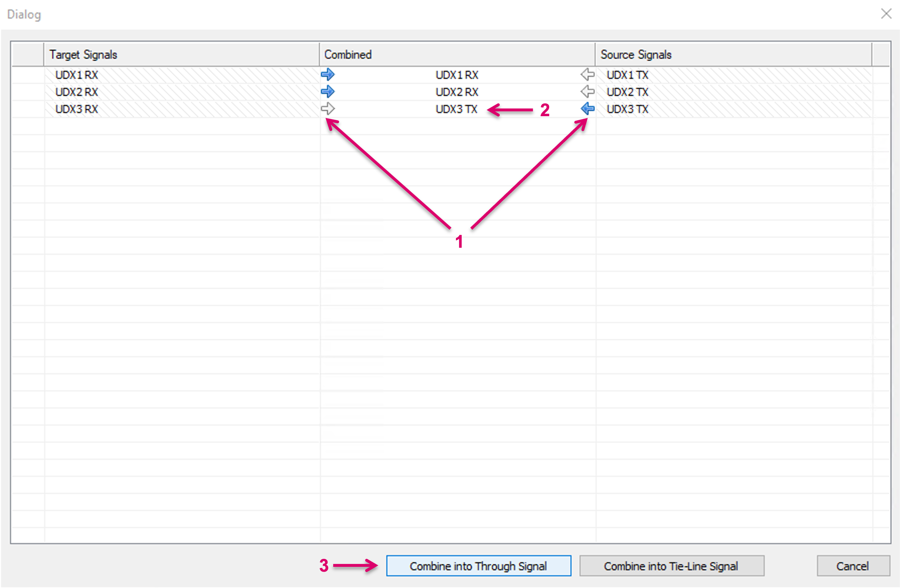The image size is (900, 588).
Task: Click blue right arrow beside UDX2 RX target
Action: [x=327, y=92]
